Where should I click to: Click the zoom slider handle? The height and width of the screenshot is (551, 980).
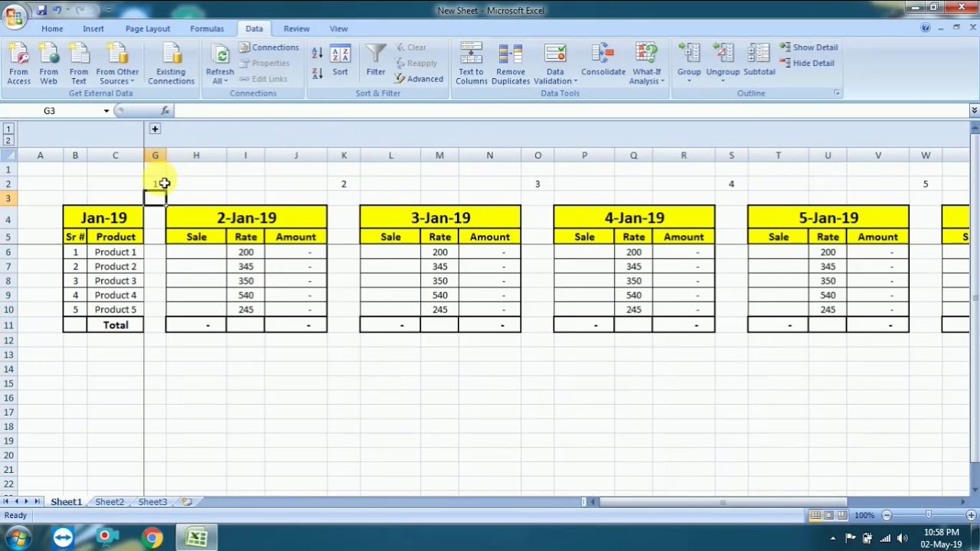[x=929, y=516]
